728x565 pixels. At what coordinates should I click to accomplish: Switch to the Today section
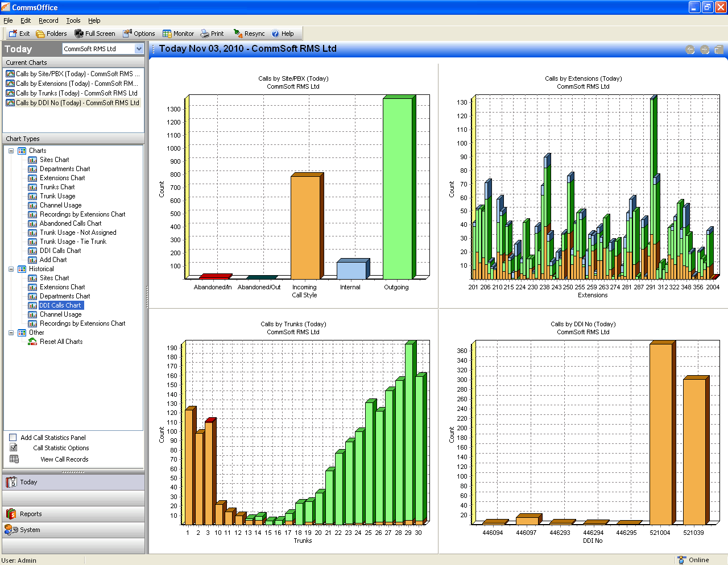tap(73, 482)
